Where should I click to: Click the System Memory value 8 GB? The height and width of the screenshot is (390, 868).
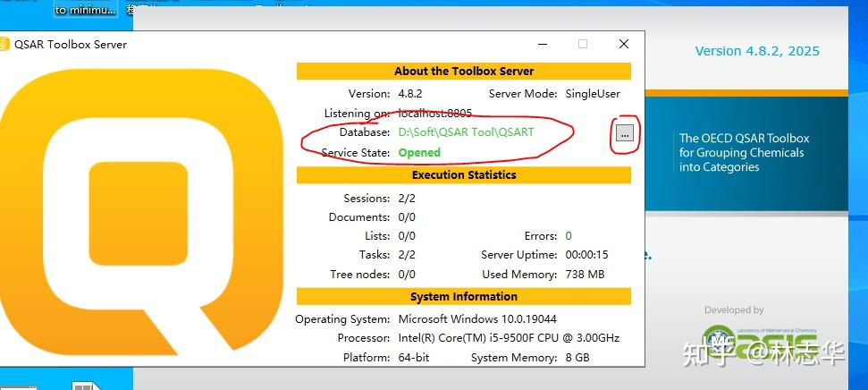click(x=577, y=357)
